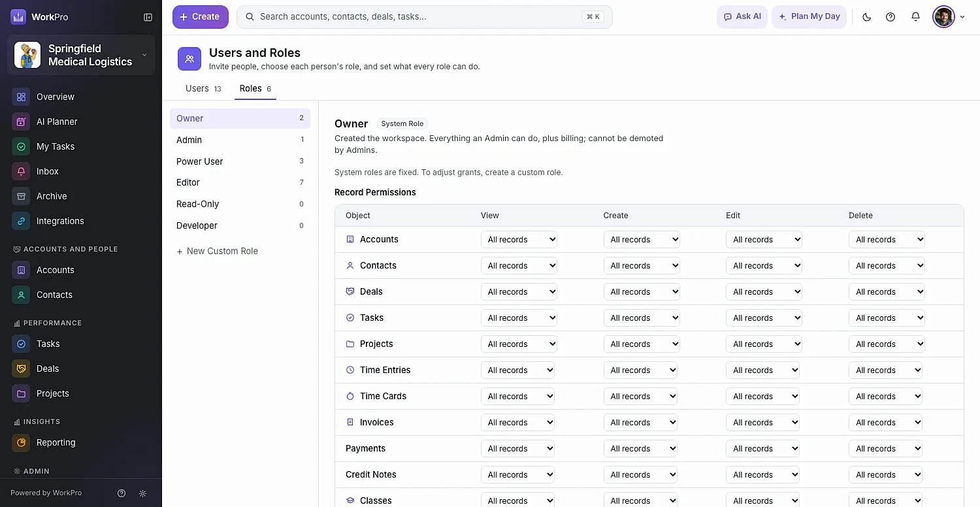
Task: Open Projects View permission dropdown
Action: pos(519,344)
